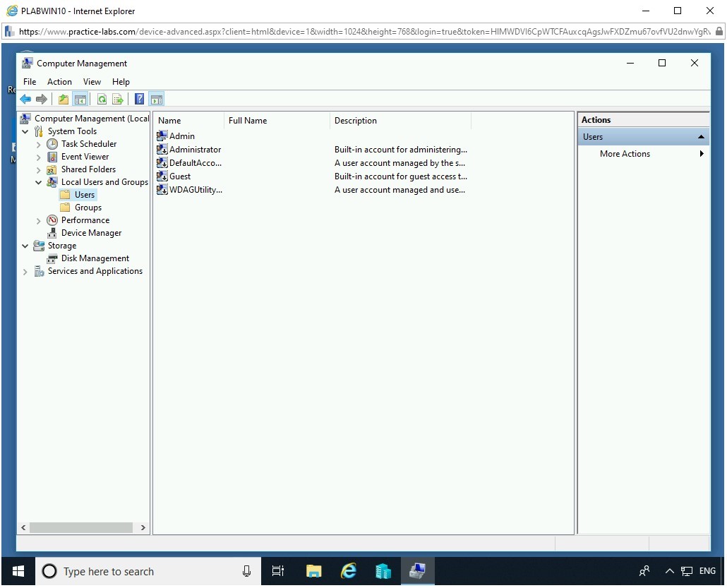The width and height of the screenshot is (727, 588).
Task: Open the More Actions submenu
Action: (625, 153)
